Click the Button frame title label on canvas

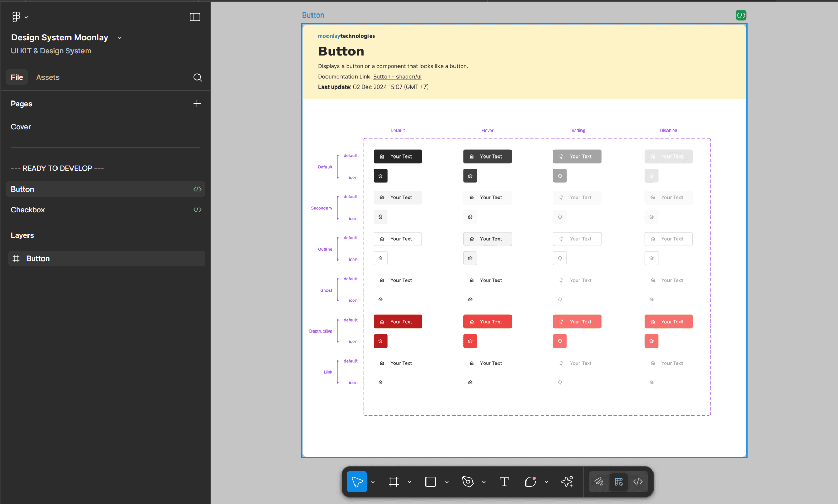coord(313,15)
